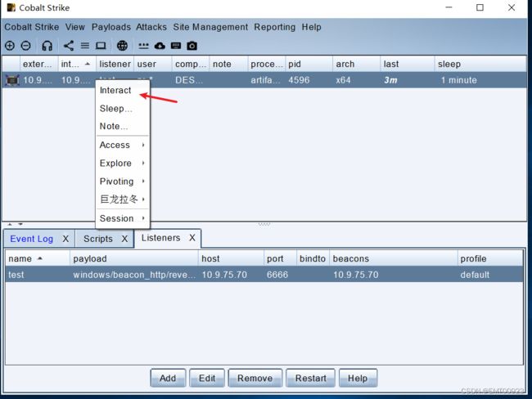
Task: Click the disconnect minus circle icon
Action: [x=26, y=46]
